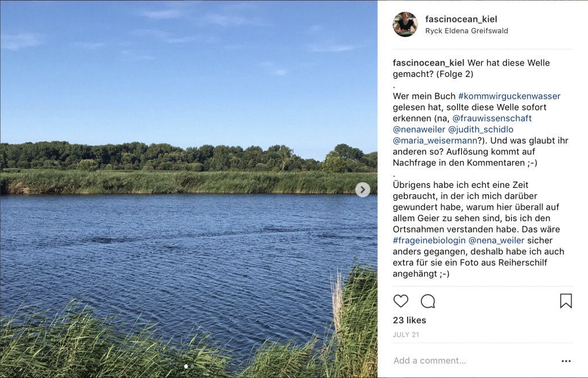Click the fascinocean_kiel name in the caption
Image resolution: width=588 pixels, height=378 pixels.
pos(428,63)
